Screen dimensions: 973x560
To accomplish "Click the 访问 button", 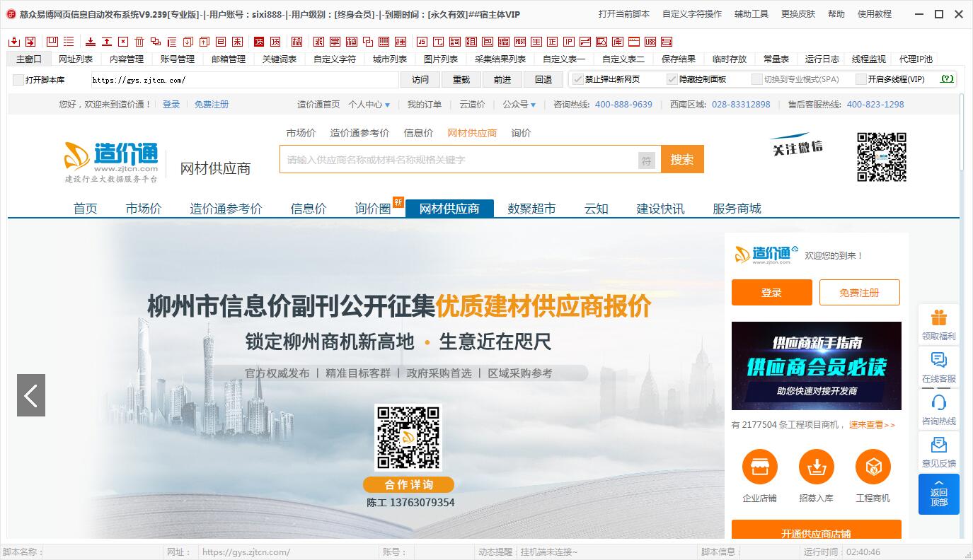I will (x=420, y=79).
